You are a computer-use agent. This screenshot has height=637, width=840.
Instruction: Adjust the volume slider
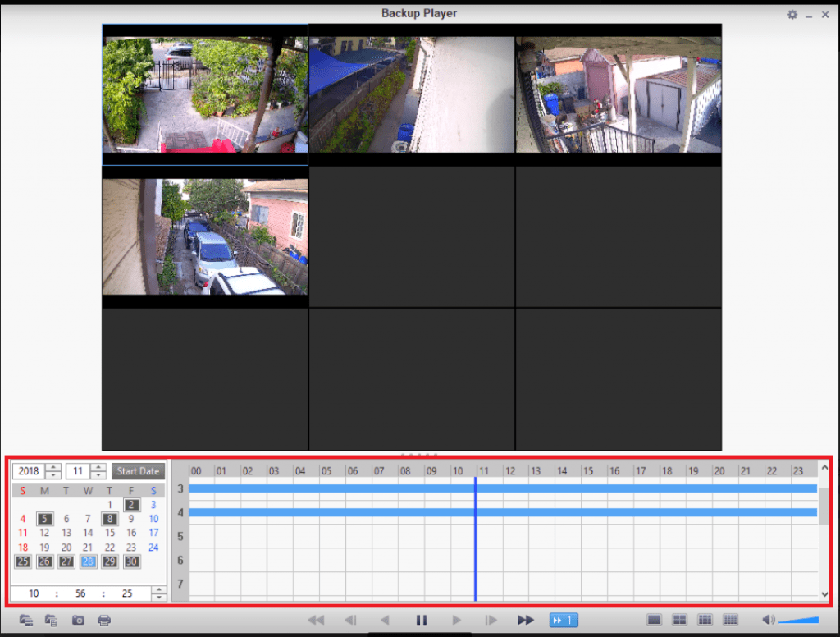point(798,620)
